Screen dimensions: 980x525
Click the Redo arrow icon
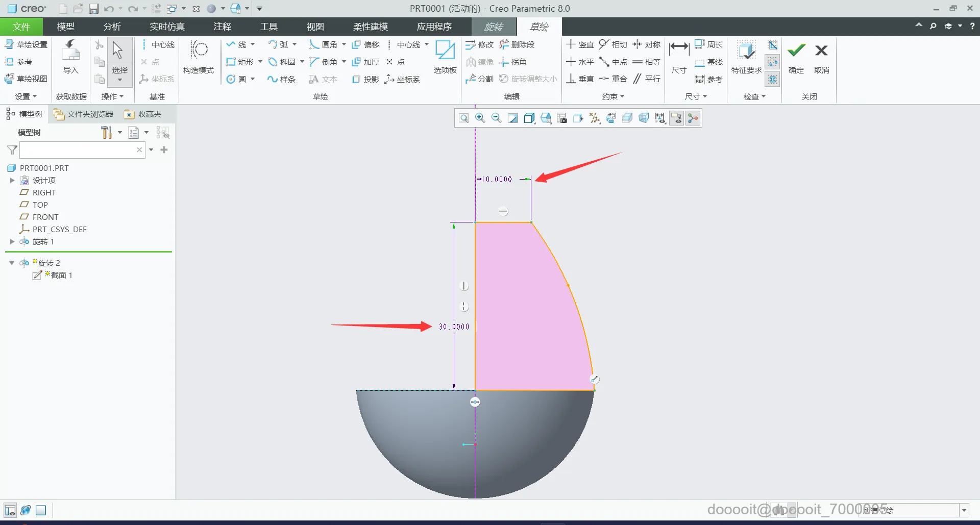pyautogui.click(x=133, y=9)
